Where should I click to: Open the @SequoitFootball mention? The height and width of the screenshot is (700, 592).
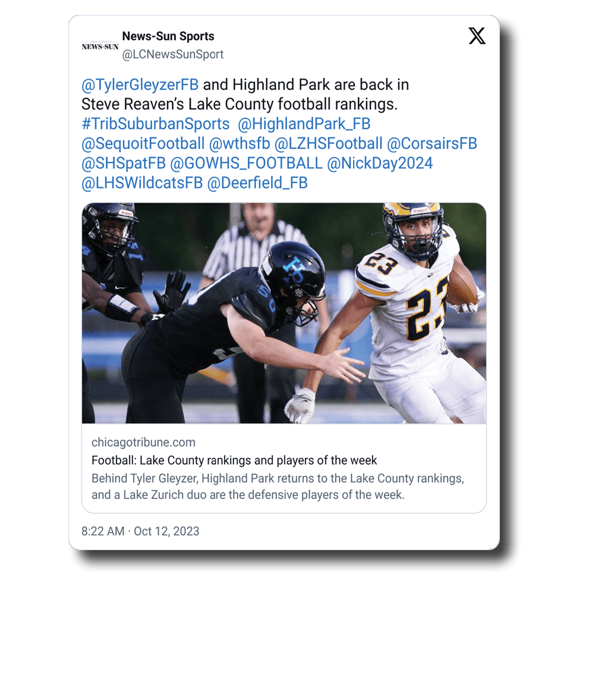[x=143, y=144]
